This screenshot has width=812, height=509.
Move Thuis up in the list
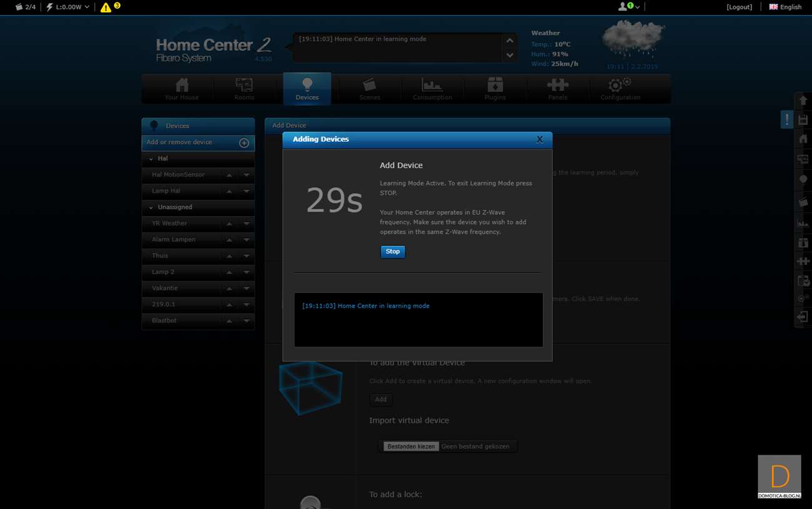pyautogui.click(x=229, y=256)
